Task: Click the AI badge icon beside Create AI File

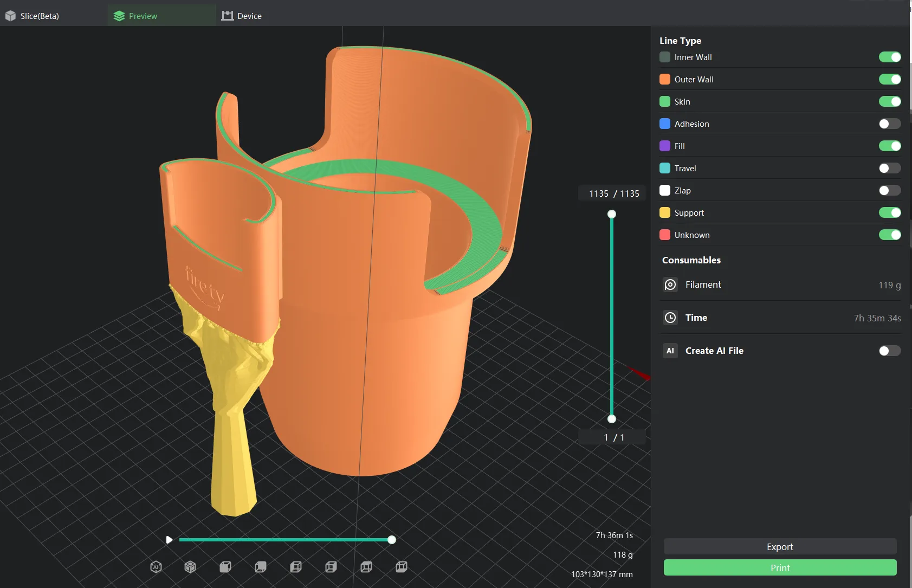Action: click(670, 351)
